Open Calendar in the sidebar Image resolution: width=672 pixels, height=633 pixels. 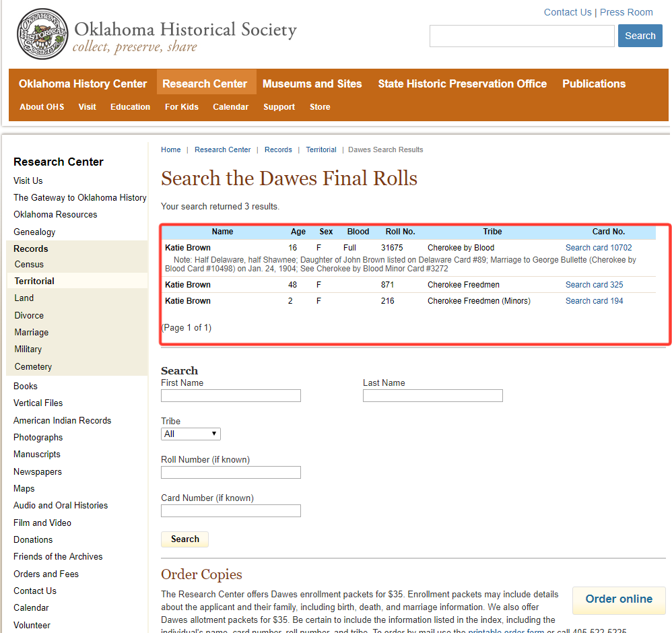point(31,607)
